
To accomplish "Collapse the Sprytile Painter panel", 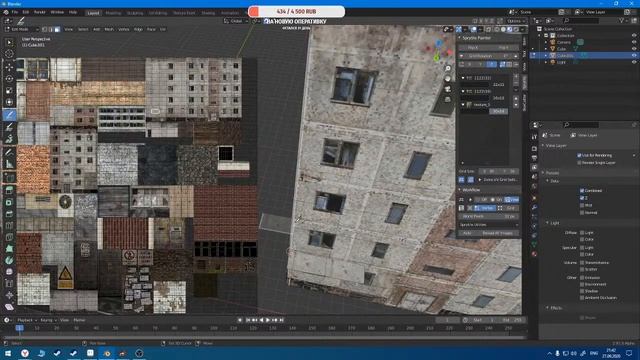I will (459, 38).
